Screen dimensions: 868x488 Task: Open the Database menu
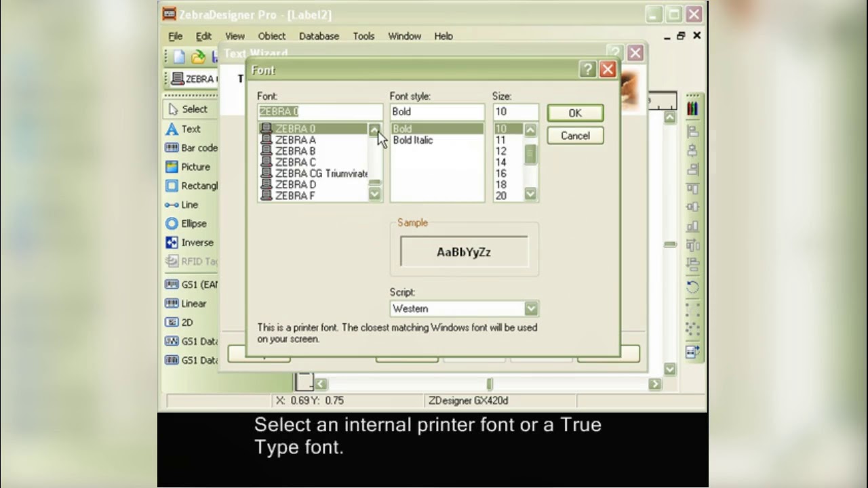[x=319, y=36]
